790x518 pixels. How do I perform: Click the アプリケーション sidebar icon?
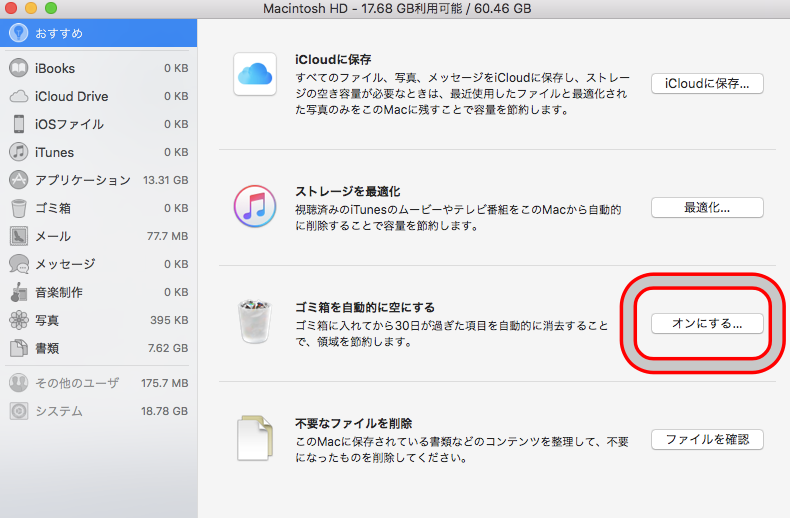(x=19, y=180)
